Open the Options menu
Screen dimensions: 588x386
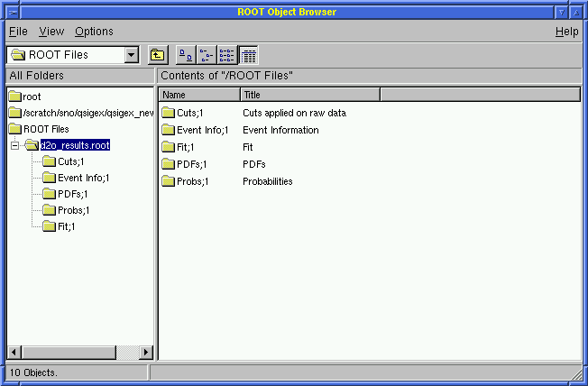94,32
